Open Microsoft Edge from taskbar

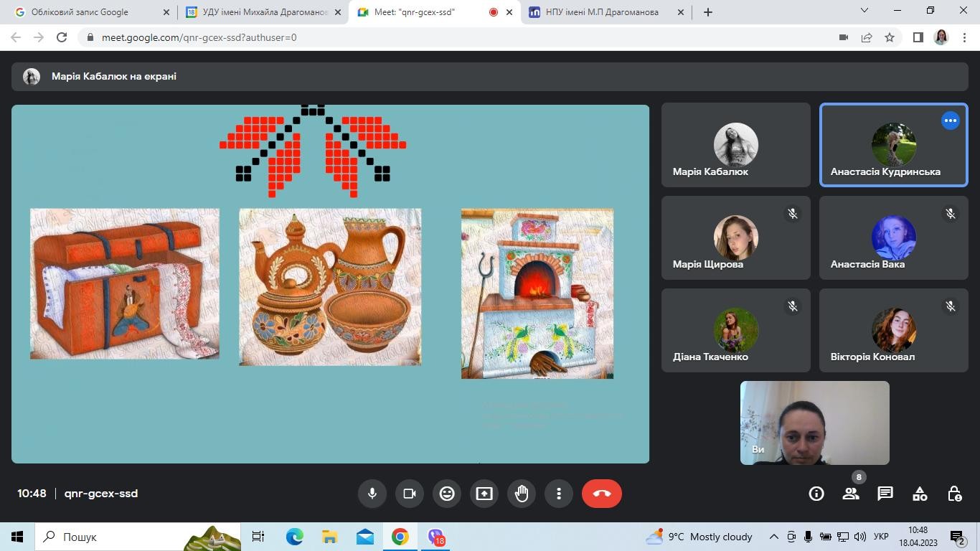(x=294, y=537)
